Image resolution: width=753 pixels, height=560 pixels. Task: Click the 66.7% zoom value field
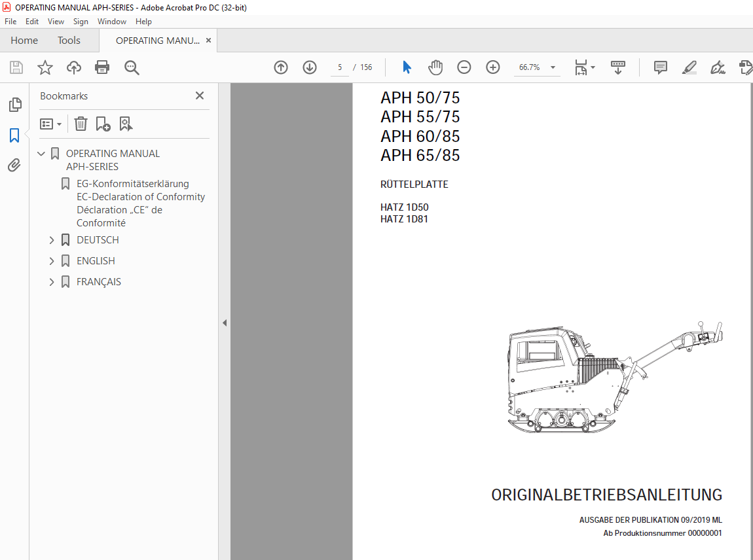530,67
